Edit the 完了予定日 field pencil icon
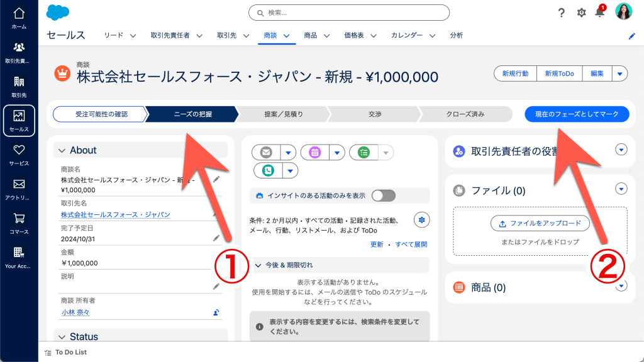The height and width of the screenshot is (362, 644). pyautogui.click(x=216, y=238)
